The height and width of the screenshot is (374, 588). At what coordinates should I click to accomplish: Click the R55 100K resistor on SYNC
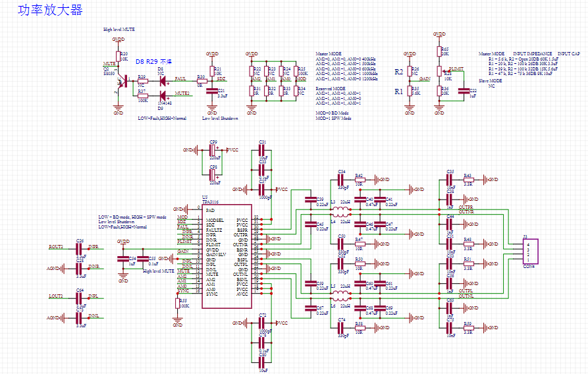coord(177,304)
